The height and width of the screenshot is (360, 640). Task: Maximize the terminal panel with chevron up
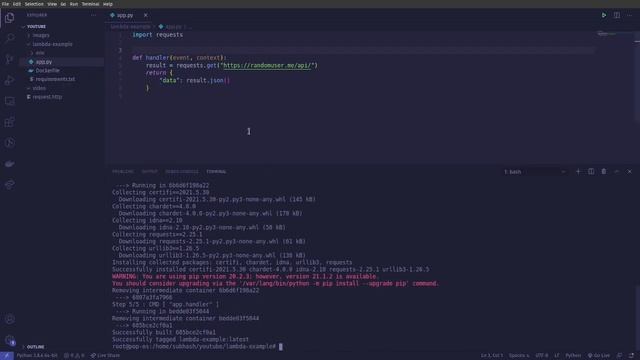coord(617,171)
